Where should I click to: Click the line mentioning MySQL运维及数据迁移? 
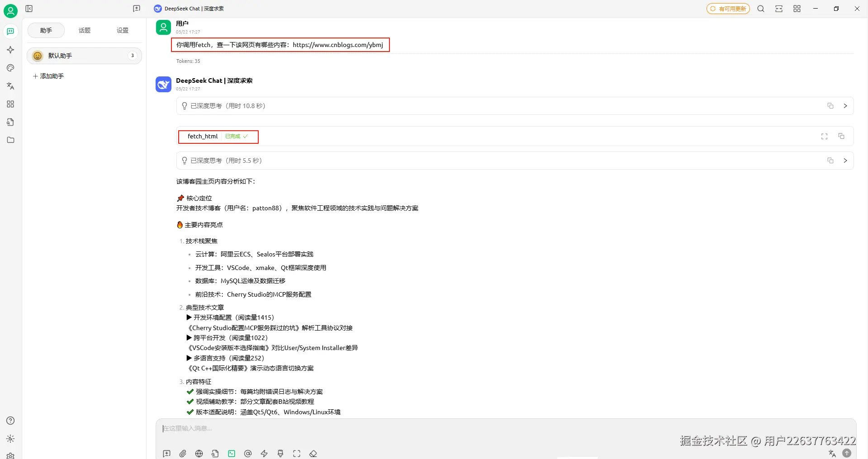click(x=240, y=281)
